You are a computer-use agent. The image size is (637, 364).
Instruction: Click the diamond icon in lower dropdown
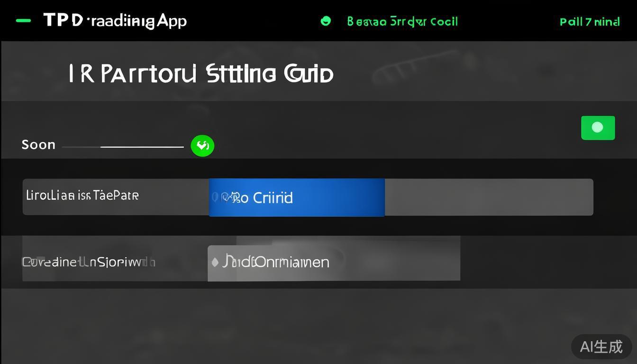(215, 262)
